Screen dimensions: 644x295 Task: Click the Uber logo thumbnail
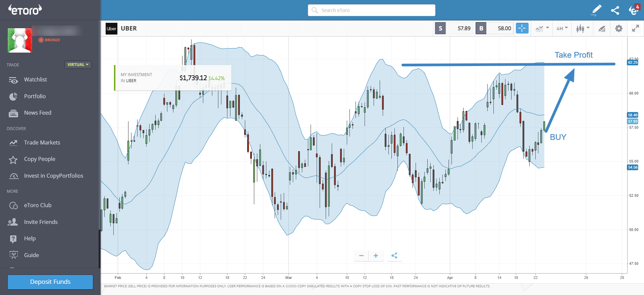click(111, 28)
